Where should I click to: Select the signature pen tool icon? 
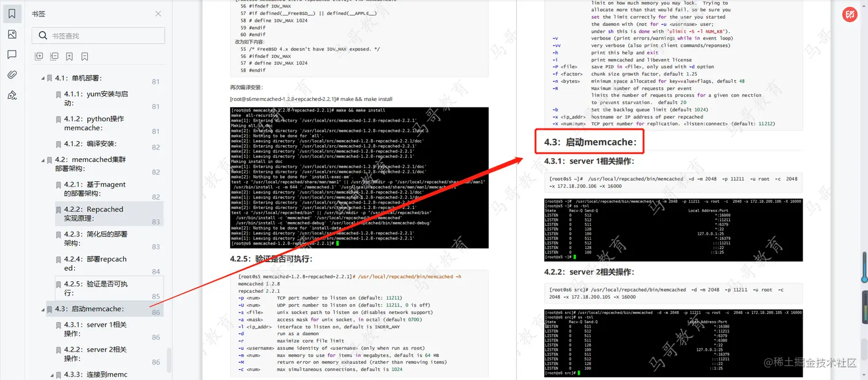12,95
